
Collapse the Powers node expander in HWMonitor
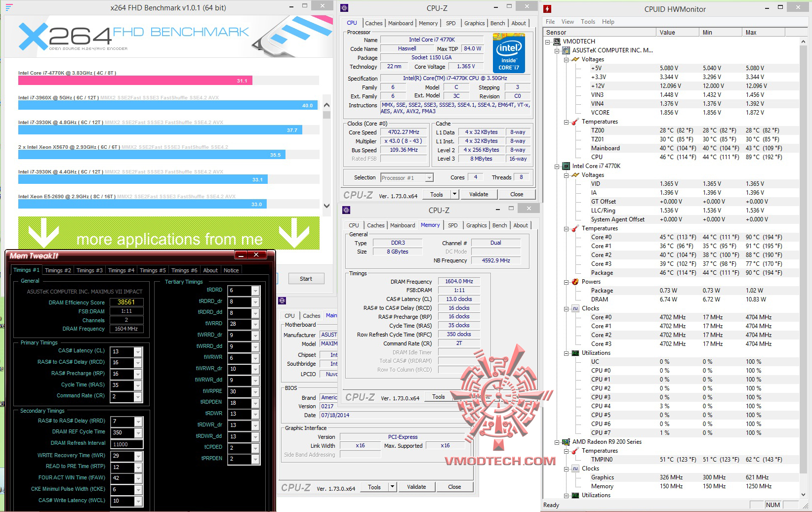[566, 282]
